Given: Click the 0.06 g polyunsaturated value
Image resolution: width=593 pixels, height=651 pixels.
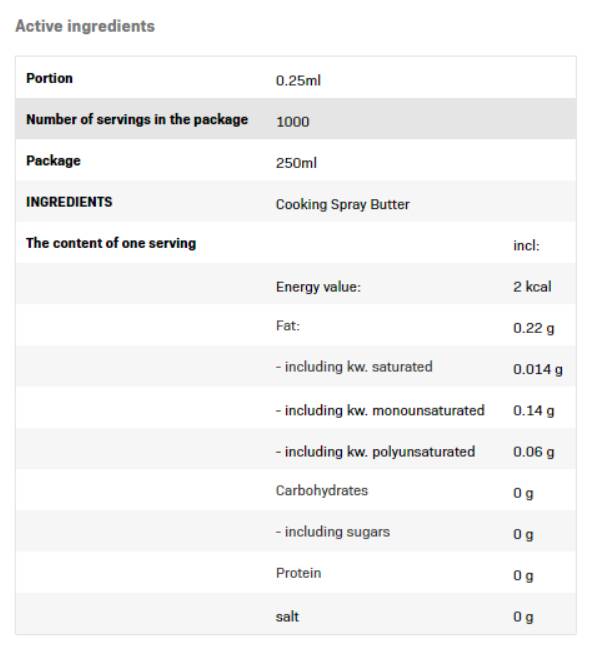Looking at the screenshot, I should (534, 452).
